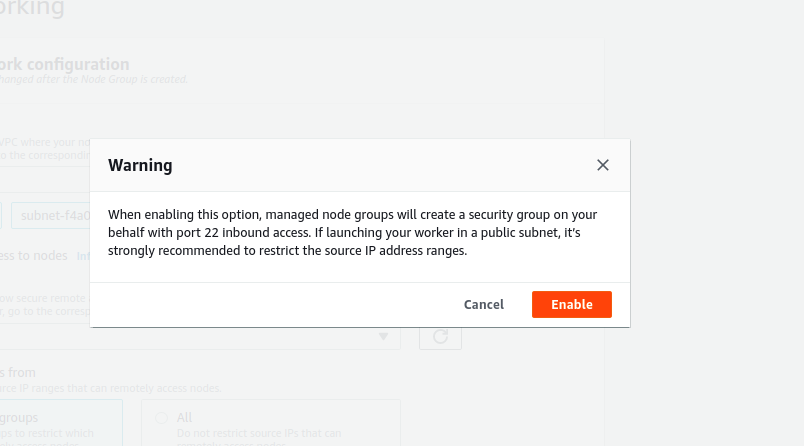
Task: Close the Warning dialog with the X icon
Action: (602, 165)
